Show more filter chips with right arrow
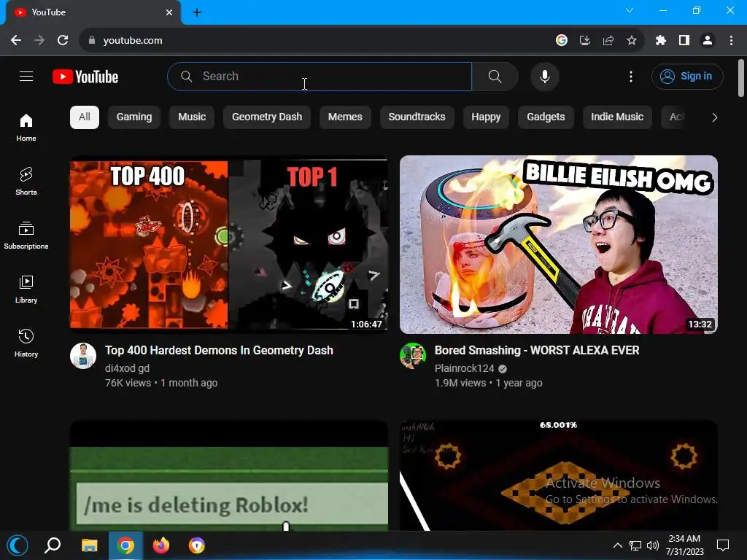This screenshot has height=560, width=747. [x=714, y=117]
